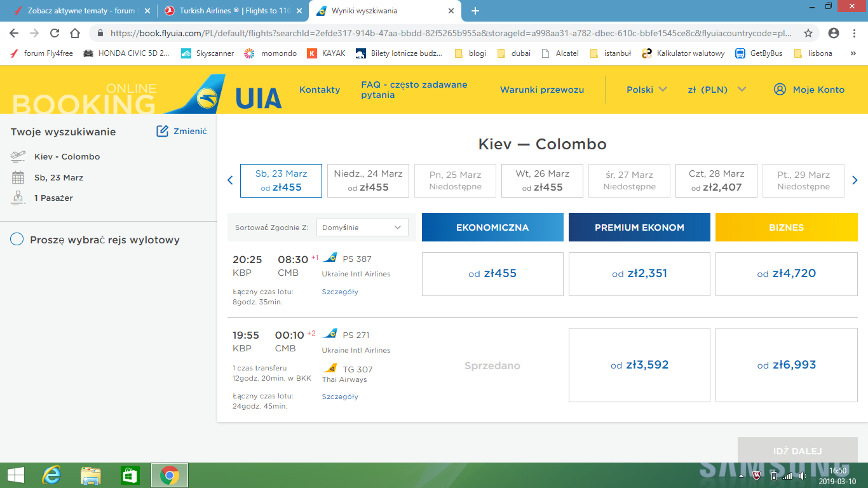
Task: Select the Proszę wybrać rejs wylotowy radio
Action: tap(17, 240)
